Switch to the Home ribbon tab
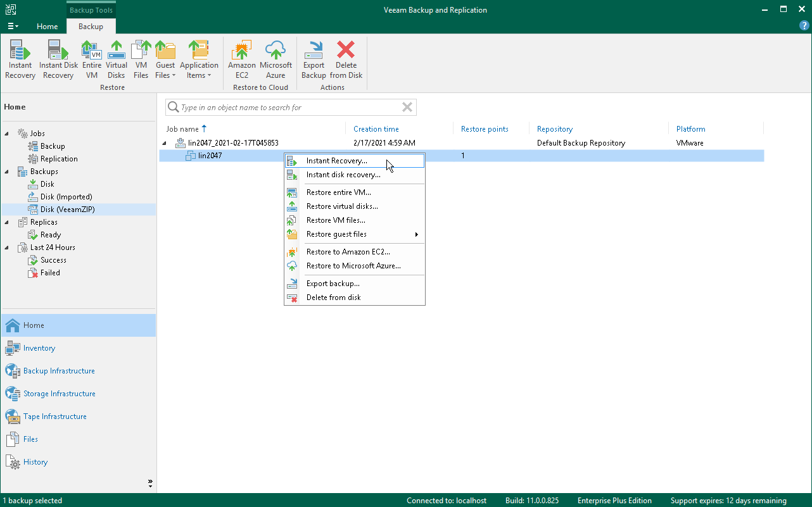The width and height of the screenshot is (812, 507). [48, 27]
